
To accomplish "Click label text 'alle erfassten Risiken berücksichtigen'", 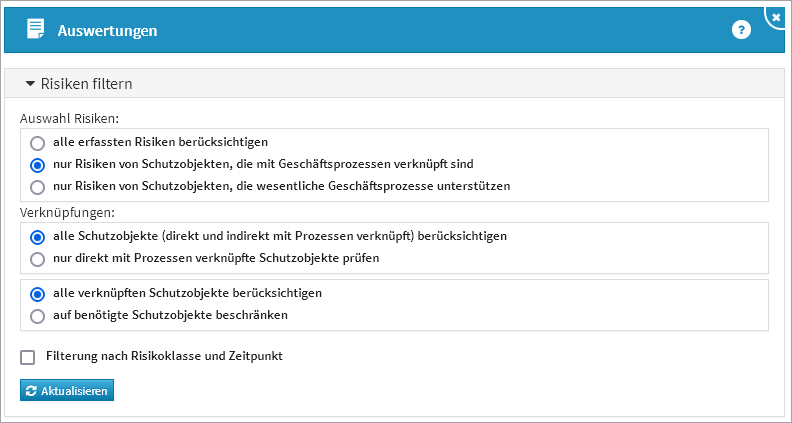I will (160, 142).
